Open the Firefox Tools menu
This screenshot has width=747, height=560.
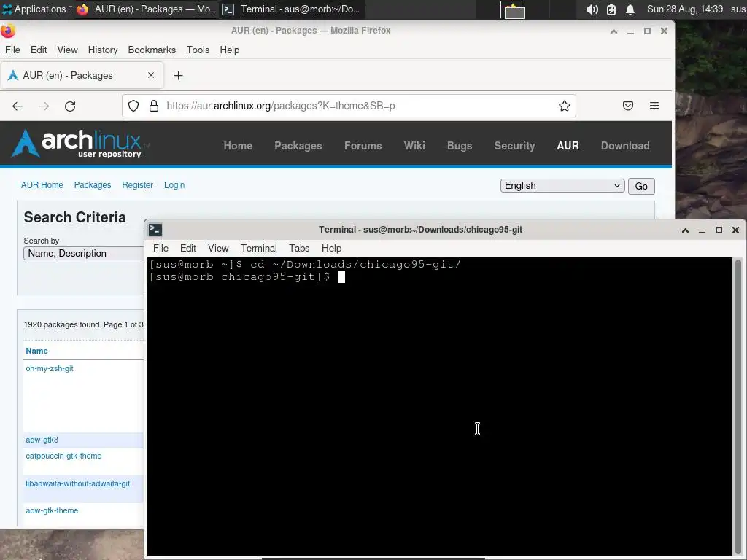pyautogui.click(x=198, y=50)
